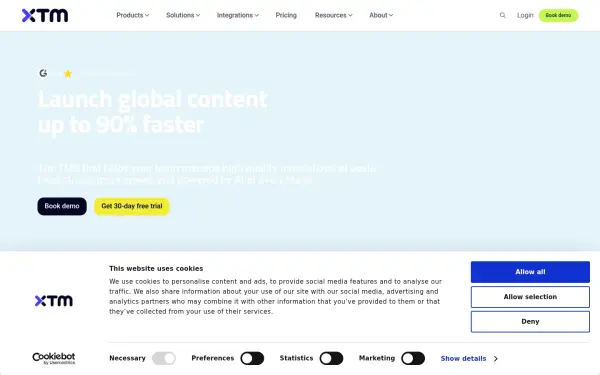Open the About dropdown
Image resolution: width=600 pixels, height=375 pixels.
pos(381,15)
